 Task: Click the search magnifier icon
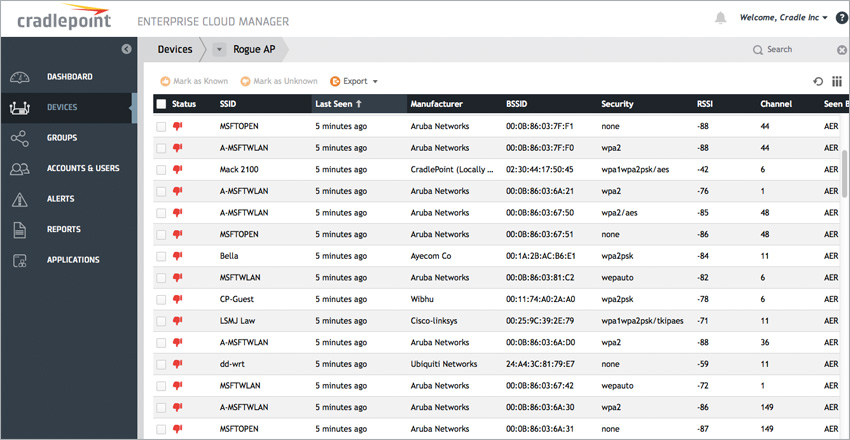click(x=758, y=50)
